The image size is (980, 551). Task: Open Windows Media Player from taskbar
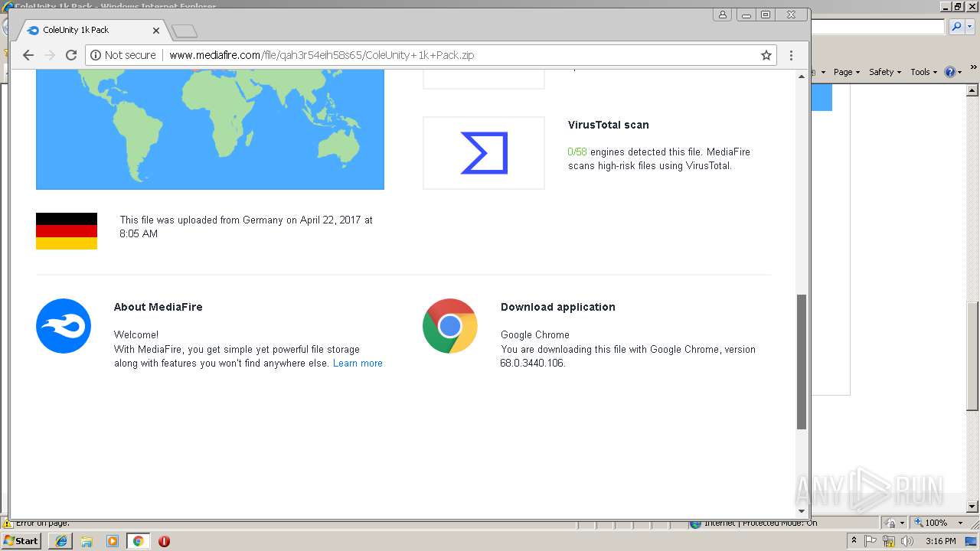[112, 541]
